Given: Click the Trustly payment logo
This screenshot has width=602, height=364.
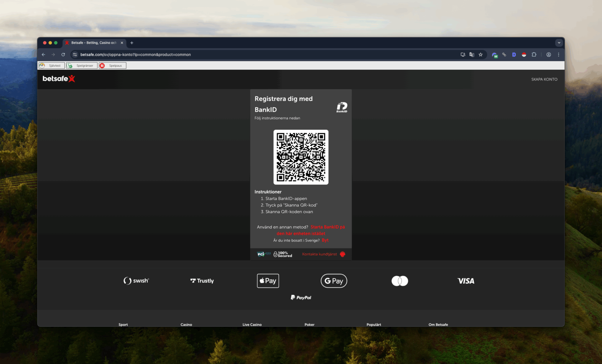Looking at the screenshot, I should [202, 281].
